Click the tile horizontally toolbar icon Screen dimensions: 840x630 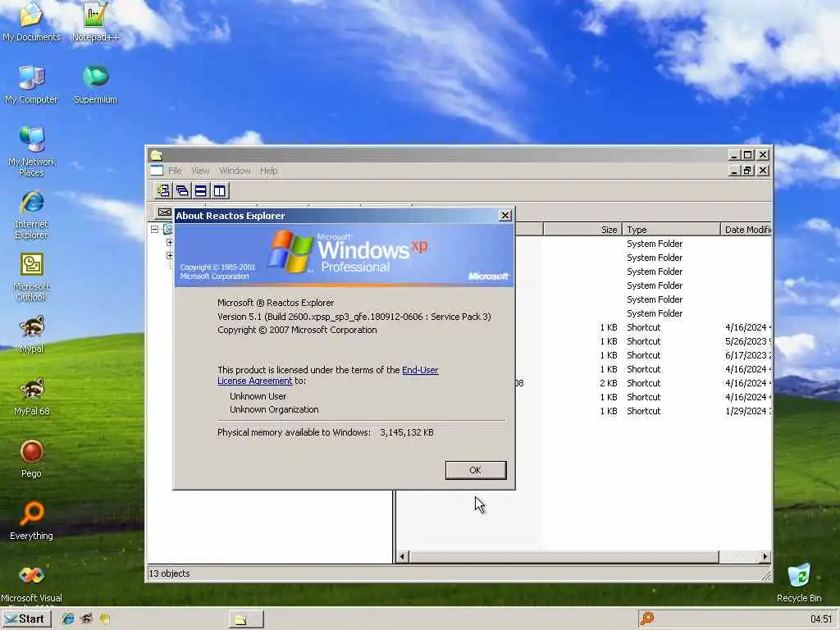(201, 190)
